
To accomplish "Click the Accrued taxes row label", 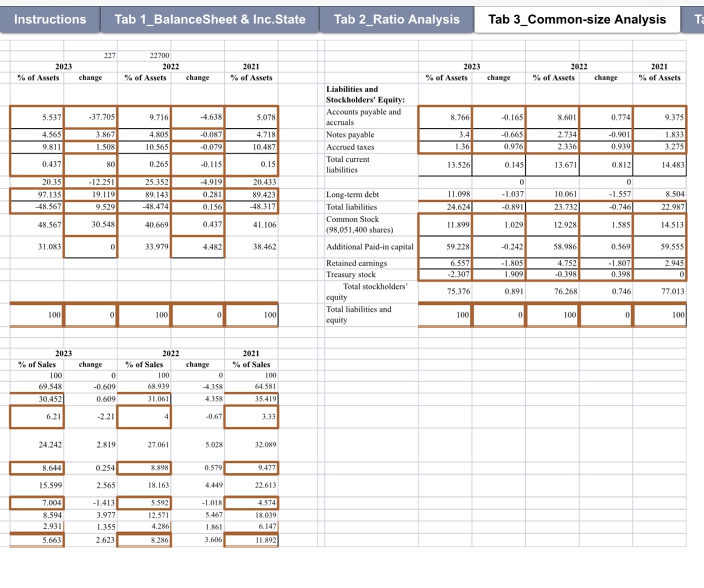I will (350, 147).
